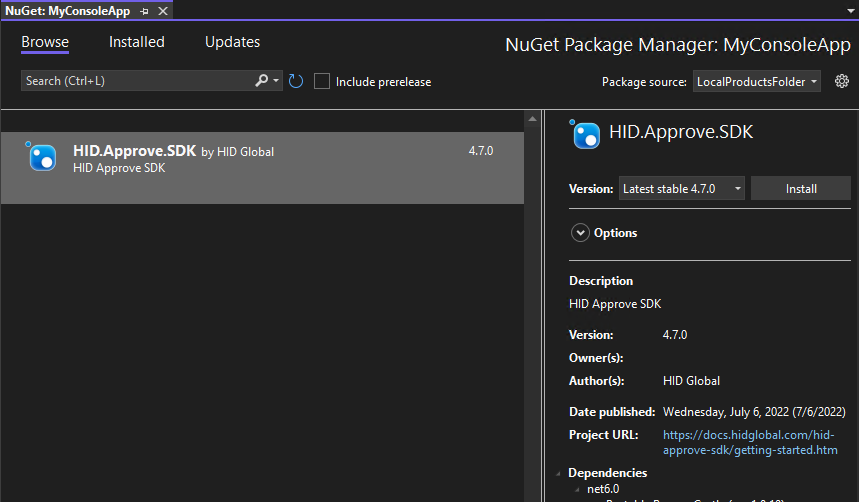This screenshot has width=859, height=502.
Task: Click the Date published value
Action: (x=754, y=412)
